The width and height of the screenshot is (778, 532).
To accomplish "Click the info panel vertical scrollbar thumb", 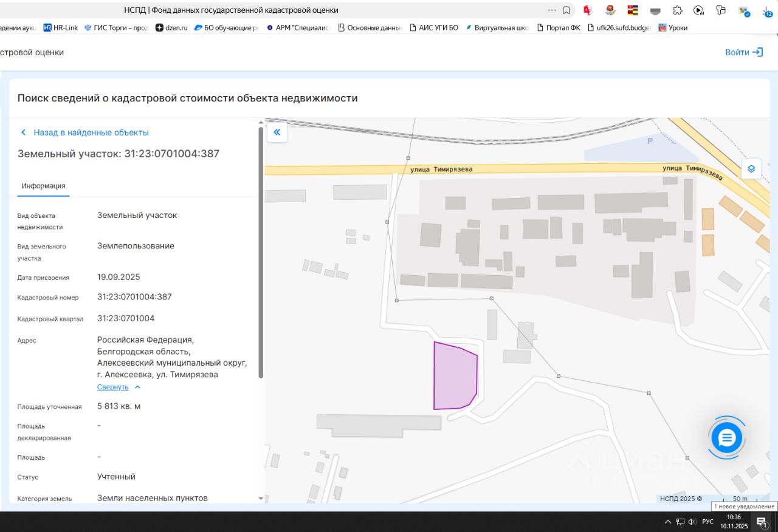I will tap(261, 252).
